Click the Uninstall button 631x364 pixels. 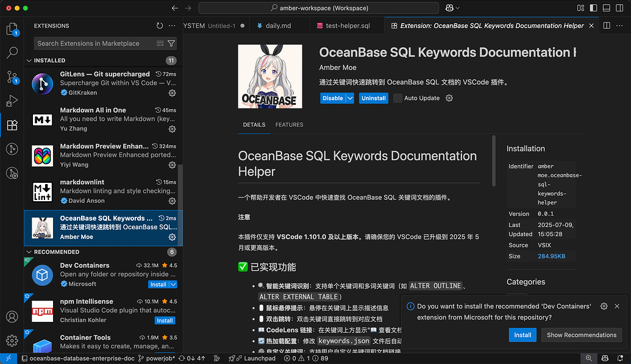point(373,98)
